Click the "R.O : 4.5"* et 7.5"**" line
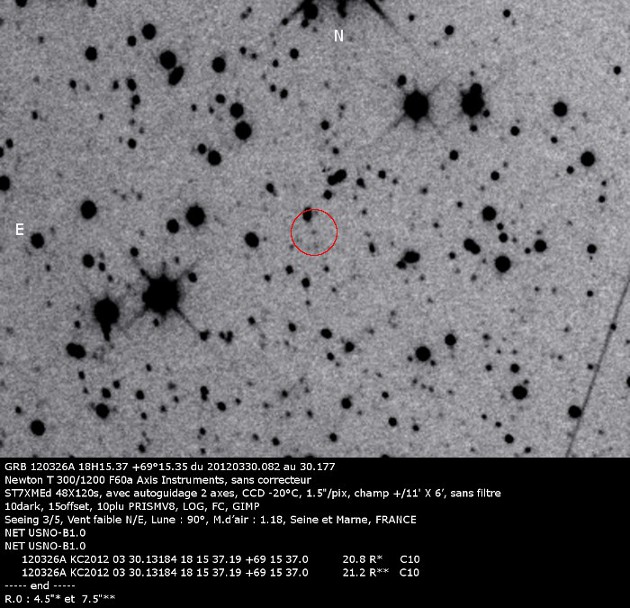 [60, 599]
